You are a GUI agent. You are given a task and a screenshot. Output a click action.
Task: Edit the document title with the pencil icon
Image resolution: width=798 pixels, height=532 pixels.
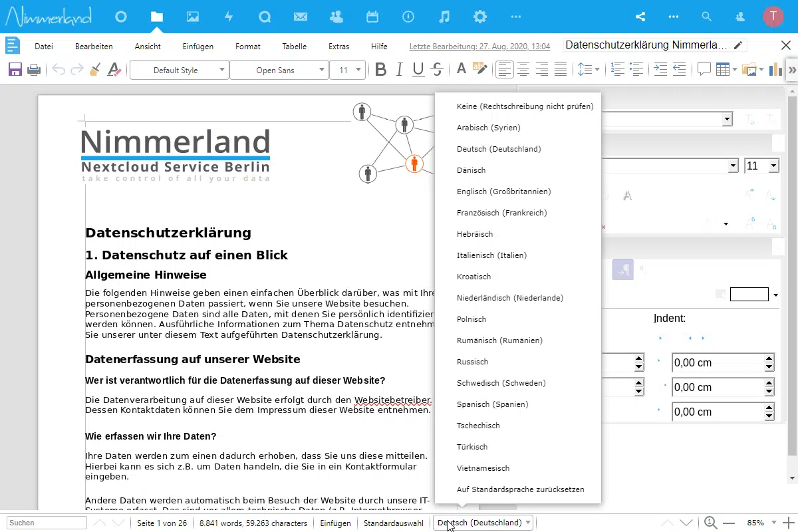click(x=738, y=45)
